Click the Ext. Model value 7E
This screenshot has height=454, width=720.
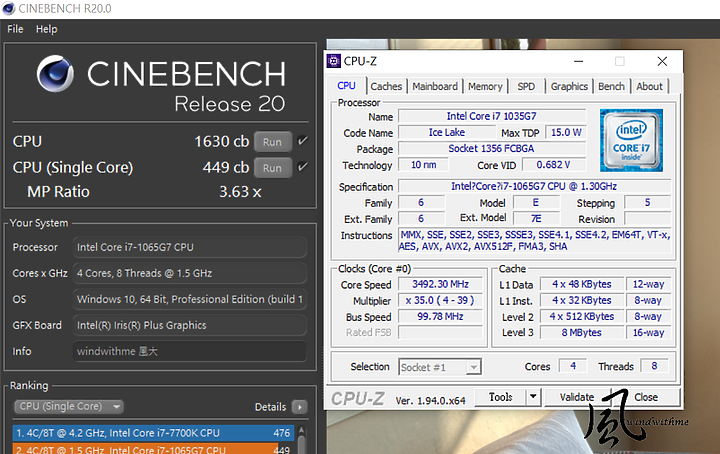536,219
